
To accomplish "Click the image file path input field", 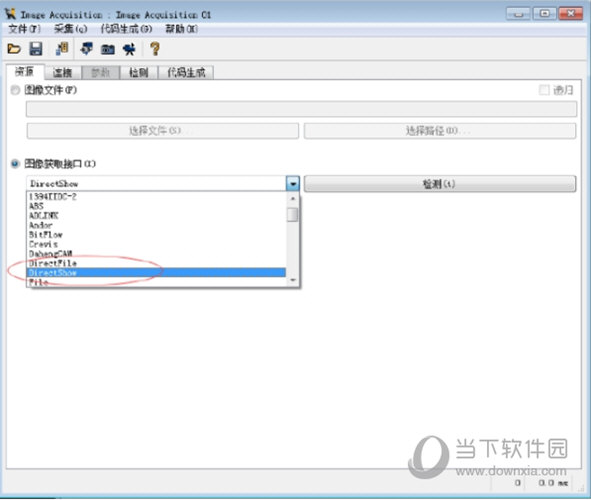I will pos(301,109).
